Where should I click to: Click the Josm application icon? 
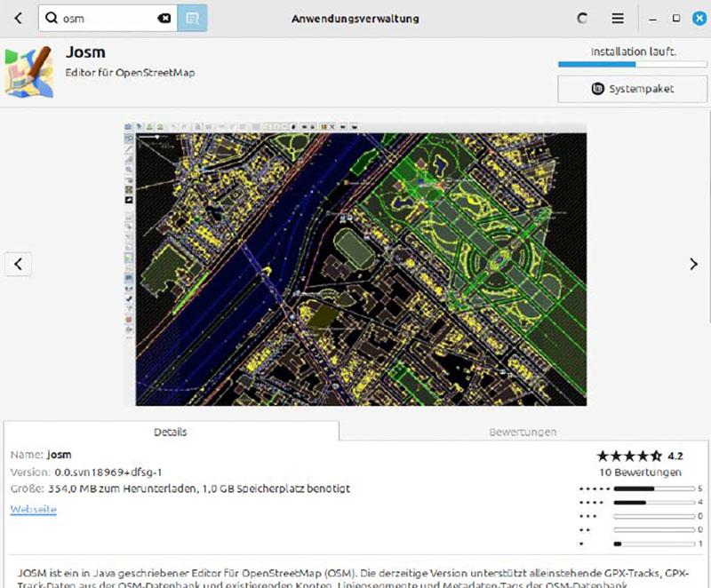(28, 72)
